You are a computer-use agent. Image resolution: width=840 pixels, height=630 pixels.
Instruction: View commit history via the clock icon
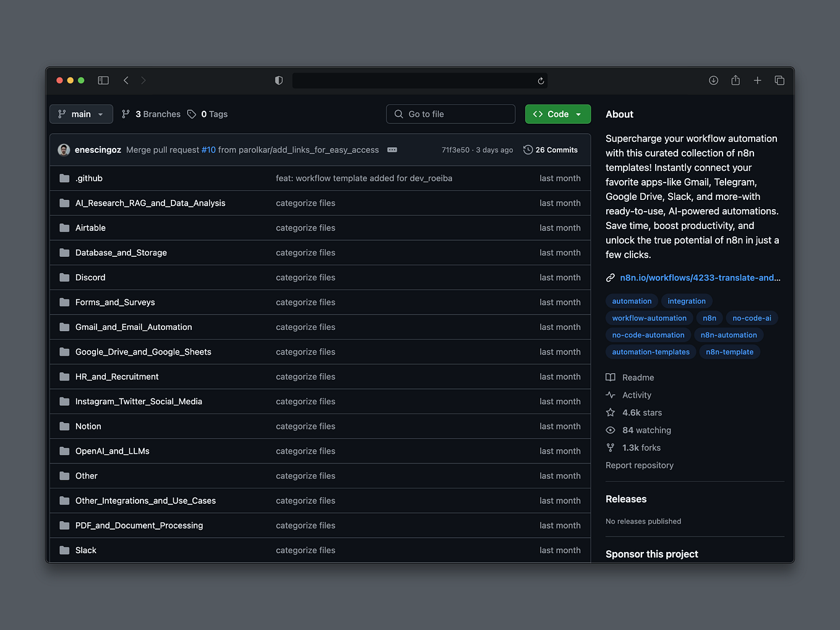point(528,150)
